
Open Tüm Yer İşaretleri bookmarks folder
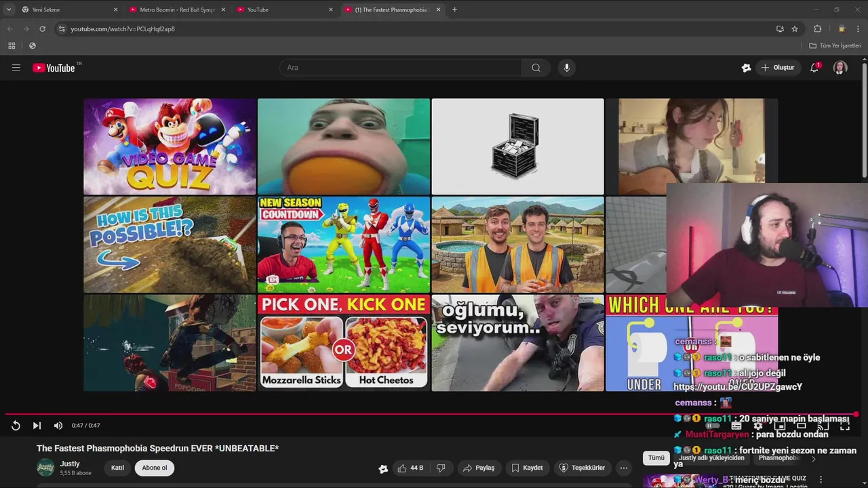point(835,45)
